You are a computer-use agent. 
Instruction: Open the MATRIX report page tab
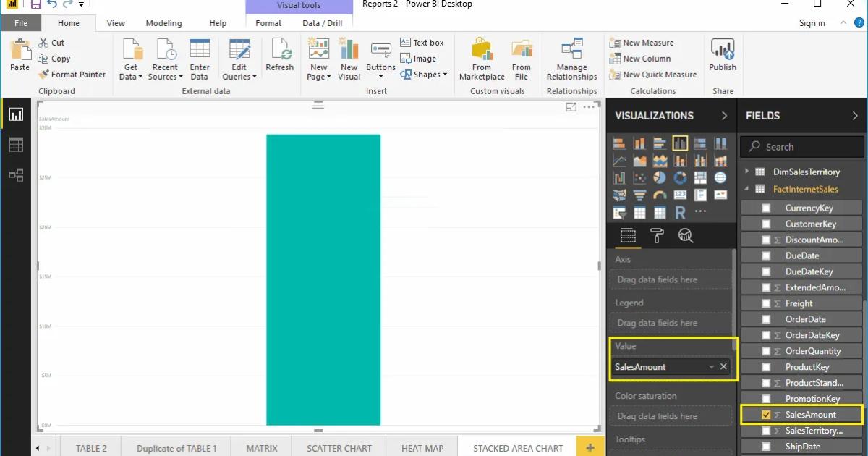260,447
